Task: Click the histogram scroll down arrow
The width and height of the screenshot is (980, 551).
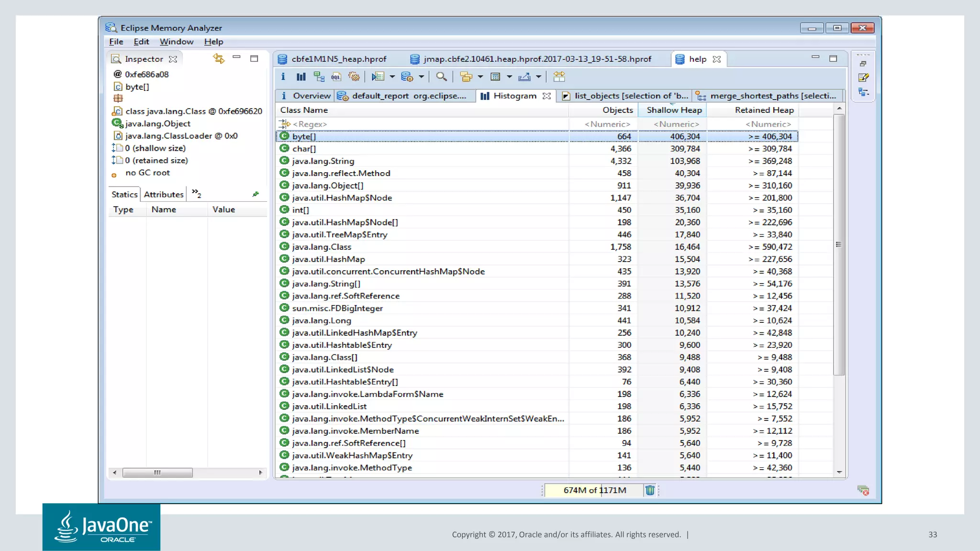Action: tap(839, 472)
